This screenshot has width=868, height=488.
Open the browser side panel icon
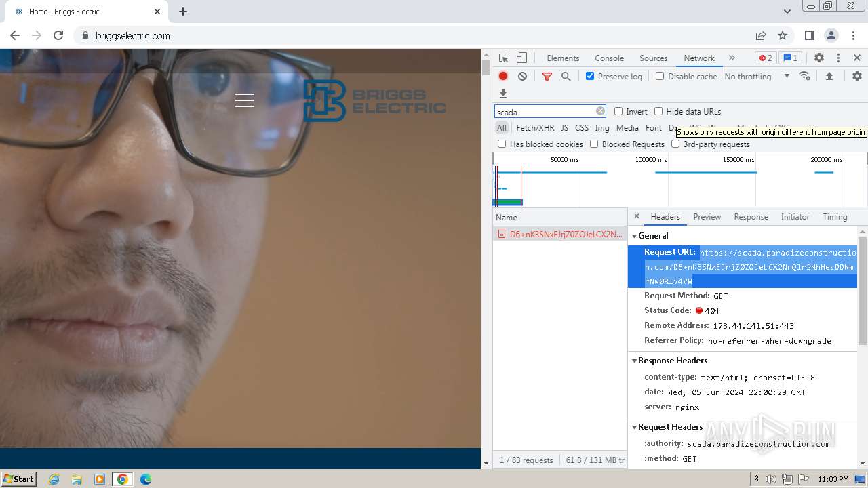click(x=810, y=35)
